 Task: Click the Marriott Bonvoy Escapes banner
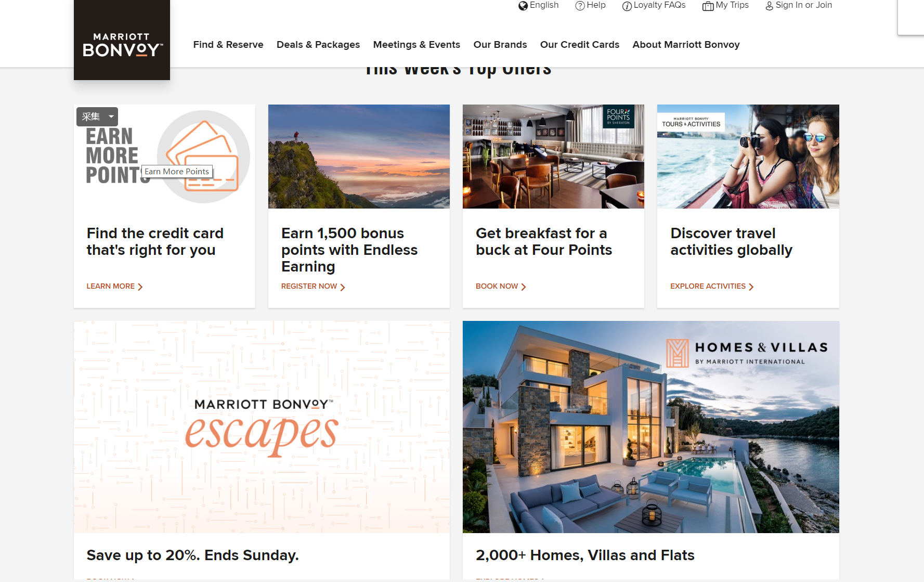pyautogui.click(x=262, y=427)
